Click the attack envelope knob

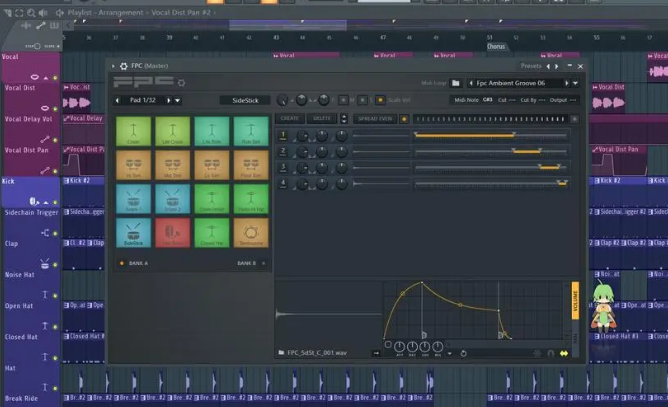(399, 347)
